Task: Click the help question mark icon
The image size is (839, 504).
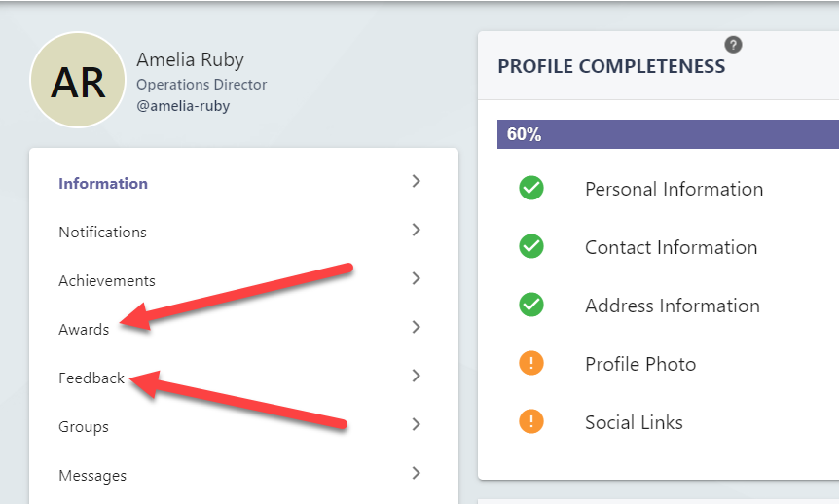Action: coord(733,45)
